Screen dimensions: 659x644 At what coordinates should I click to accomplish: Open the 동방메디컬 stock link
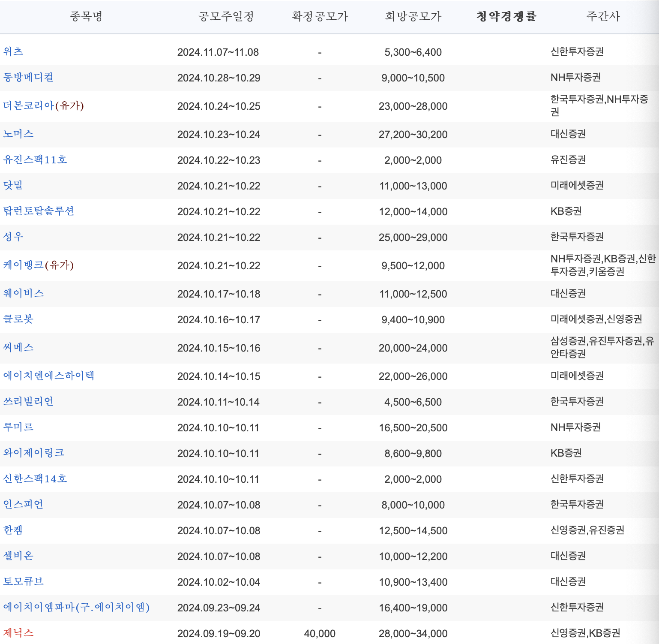pyautogui.click(x=28, y=77)
